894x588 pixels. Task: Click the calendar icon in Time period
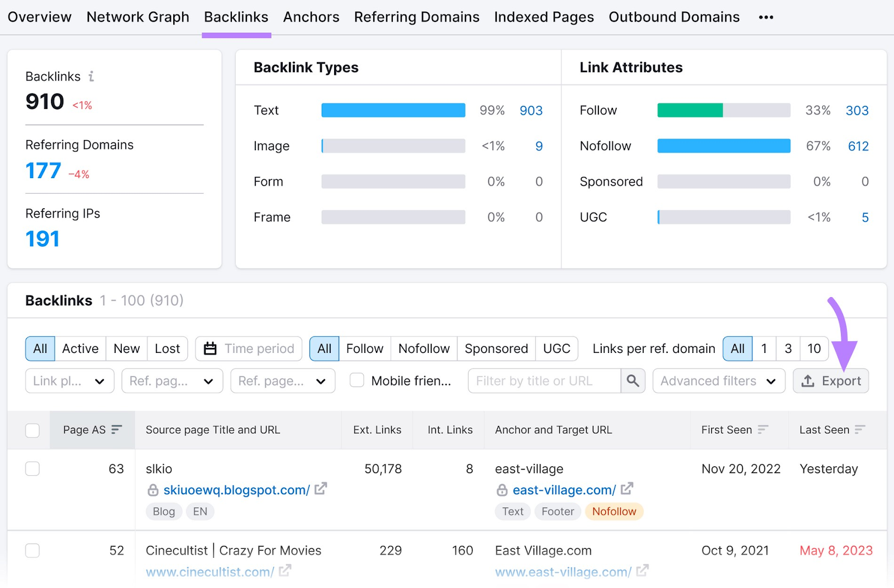(210, 348)
